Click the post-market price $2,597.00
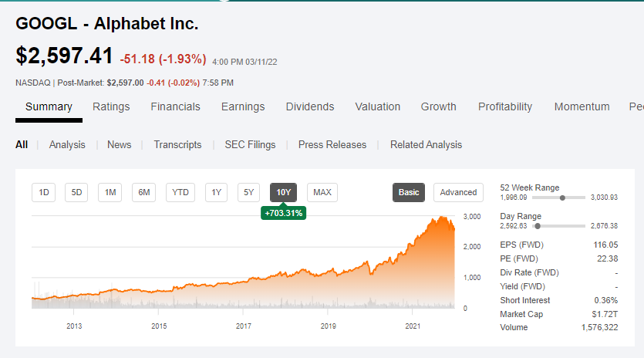Viewport: 644px width, 358px height. 125,83
